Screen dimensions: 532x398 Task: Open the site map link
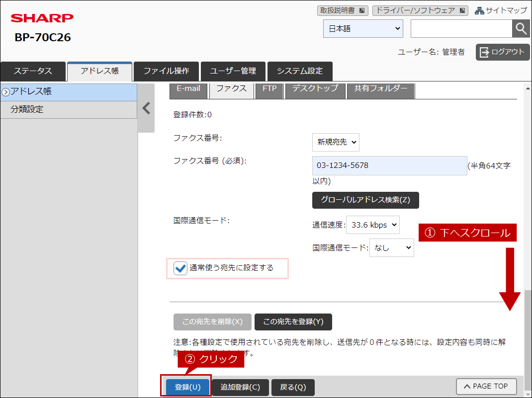pos(501,10)
